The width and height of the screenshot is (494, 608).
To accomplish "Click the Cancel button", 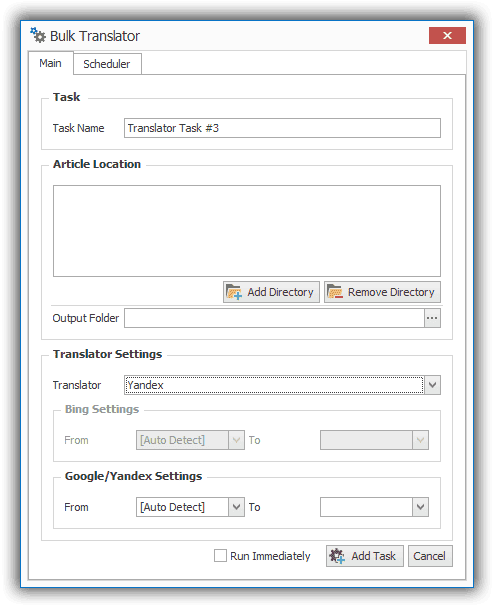I will pos(430,556).
